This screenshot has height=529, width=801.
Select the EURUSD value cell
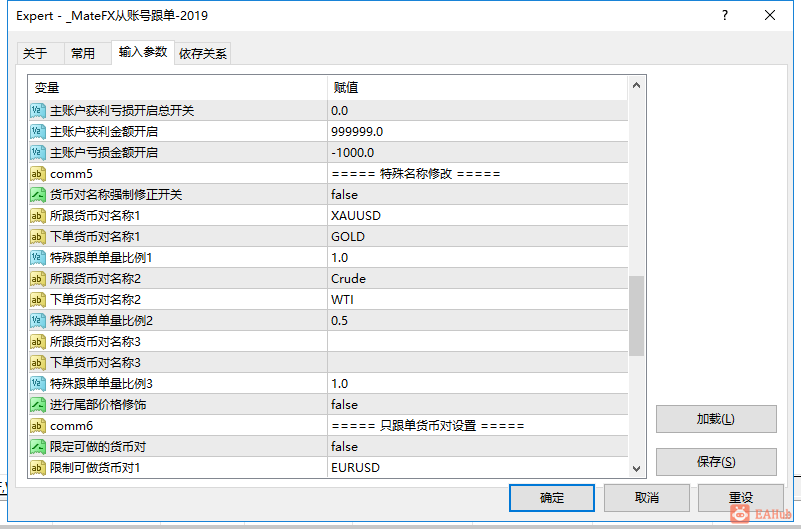coord(478,467)
